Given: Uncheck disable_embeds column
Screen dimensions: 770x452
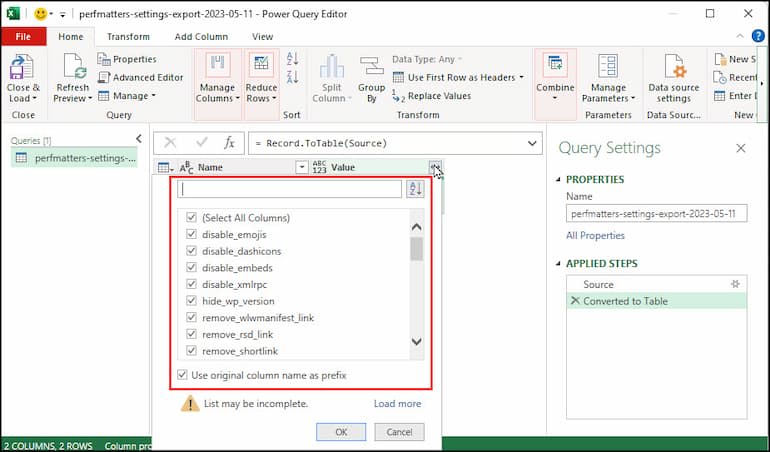Looking at the screenshot, I should point(192,268).
